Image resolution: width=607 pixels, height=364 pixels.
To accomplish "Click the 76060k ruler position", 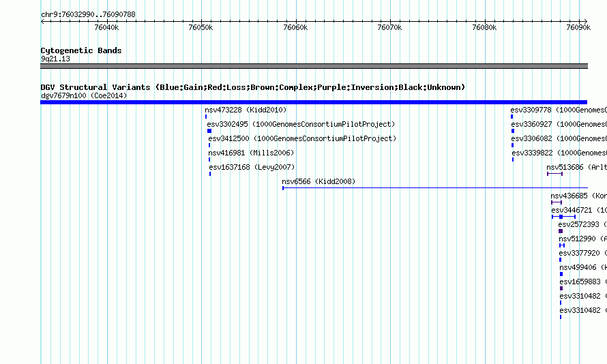I will 295,27.
